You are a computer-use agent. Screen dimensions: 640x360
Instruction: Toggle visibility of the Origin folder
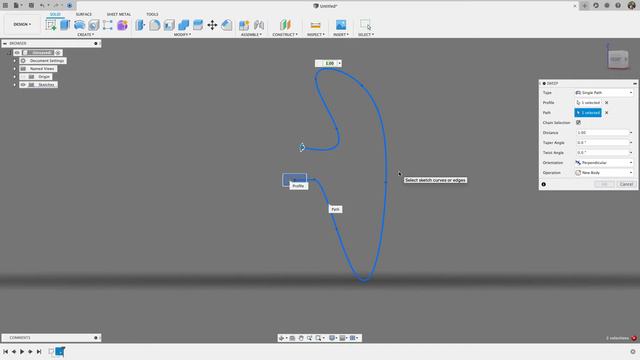click(x=23, y=77)
